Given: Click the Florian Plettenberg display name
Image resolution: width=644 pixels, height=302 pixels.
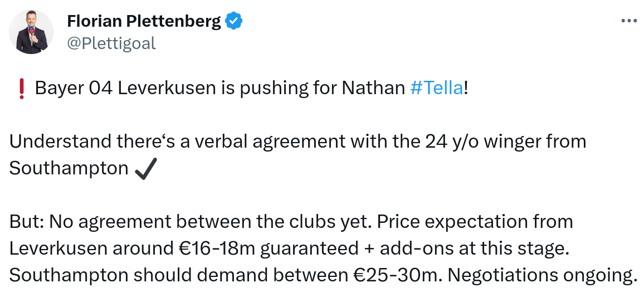Looking at the screenshot, I should (144, 21).
